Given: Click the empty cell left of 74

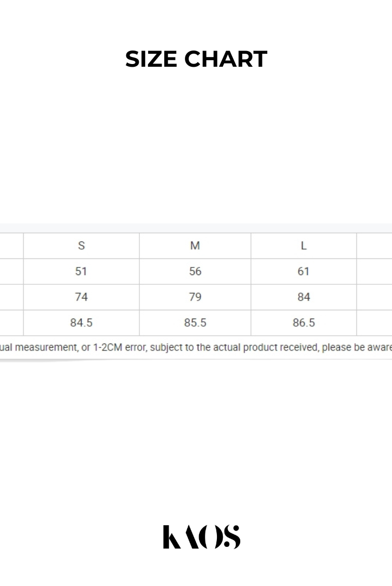Looking at the screenshot, I should 11,297.
